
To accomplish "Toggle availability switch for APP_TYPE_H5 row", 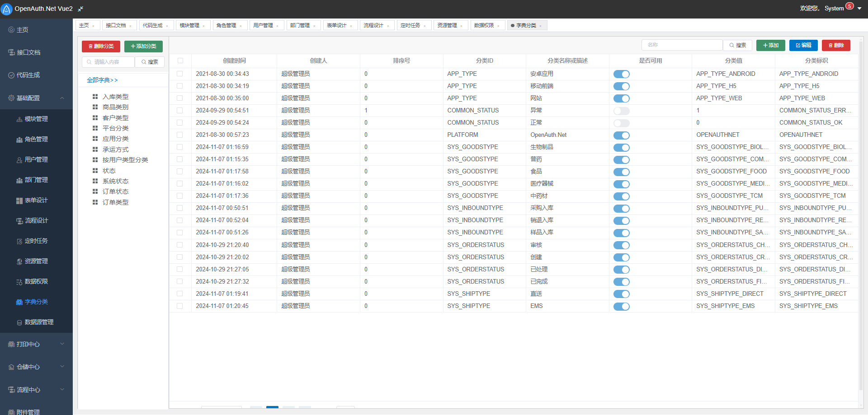I will [x=622, y=86].
